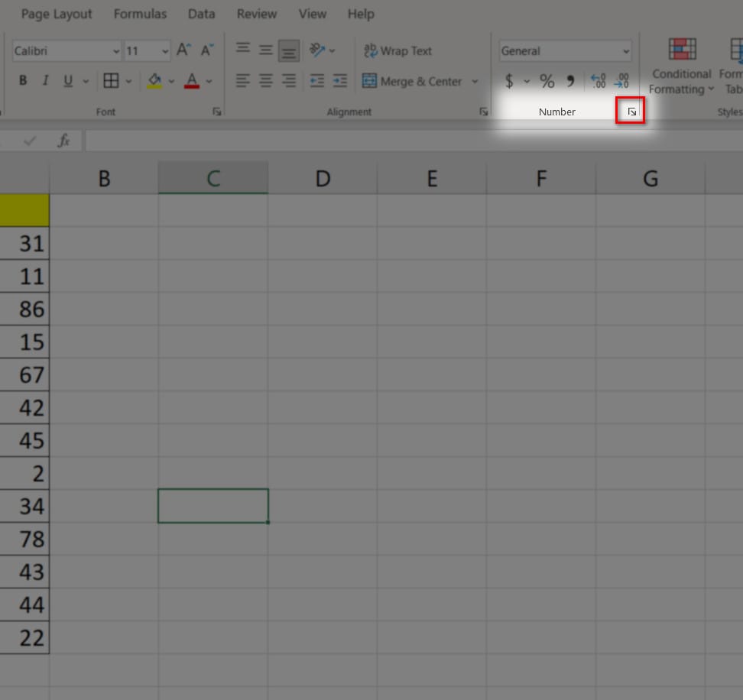Click the Percent Style icon
Viewport: 743px width, 700px height.
547,81
